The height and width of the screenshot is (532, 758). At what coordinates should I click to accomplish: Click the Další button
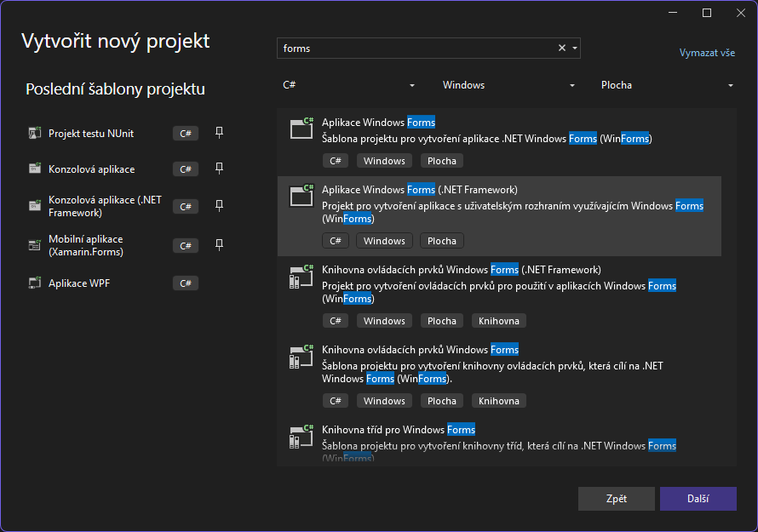click(x=698, y=499)
